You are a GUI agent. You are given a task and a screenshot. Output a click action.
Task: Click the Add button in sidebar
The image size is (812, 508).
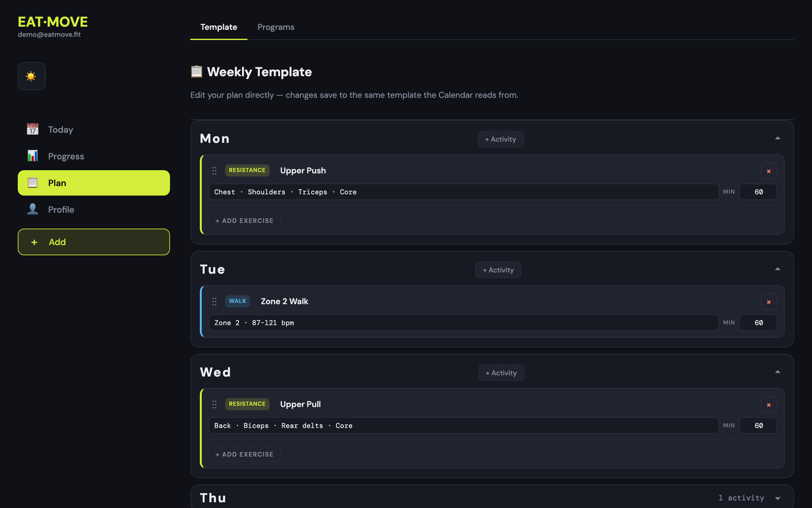coord(94,242)
